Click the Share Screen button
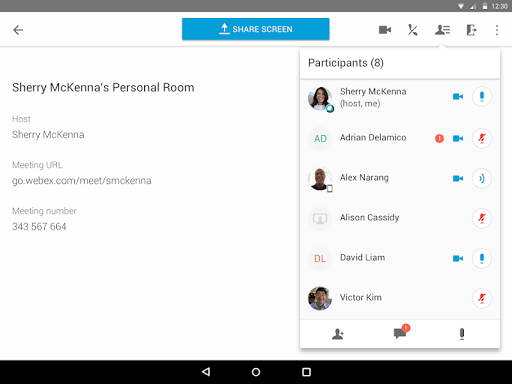The width and height of the screenshot is (512, 384). 256,29
